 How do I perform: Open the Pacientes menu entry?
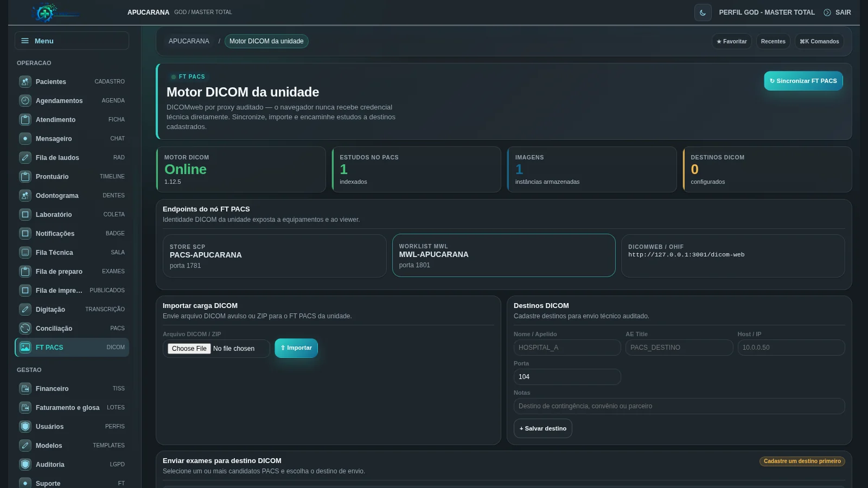click(72, 81)
